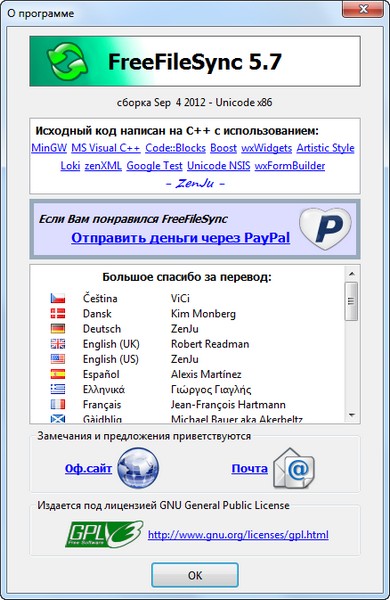Click the email envelope icon

(x=294, y=468)
